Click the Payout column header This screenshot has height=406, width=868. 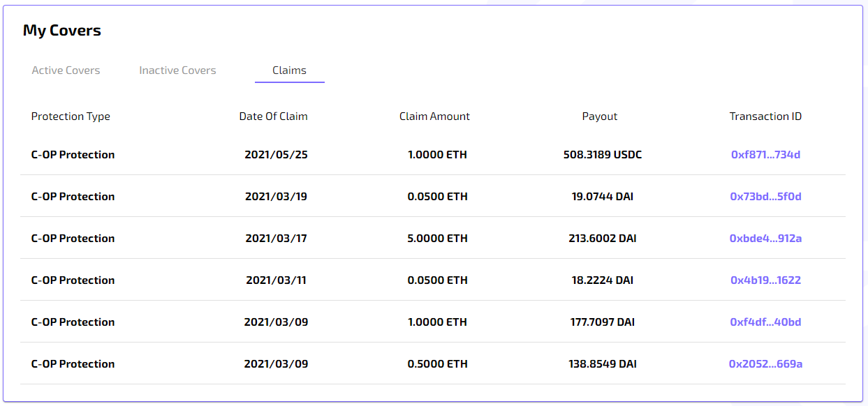pos(600,116)
